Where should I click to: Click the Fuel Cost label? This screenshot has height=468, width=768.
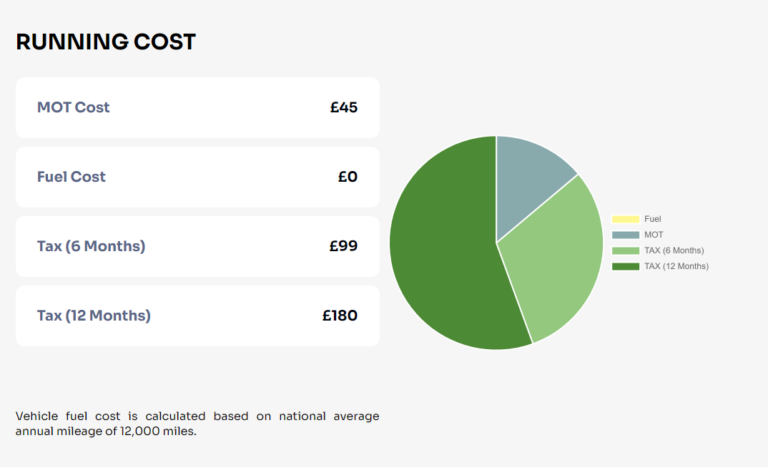[x=72, y=177]
